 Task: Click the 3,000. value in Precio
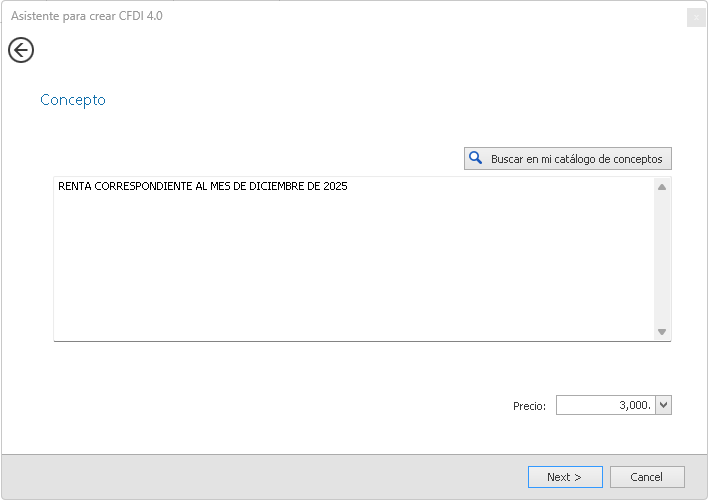tap(635, 405)
